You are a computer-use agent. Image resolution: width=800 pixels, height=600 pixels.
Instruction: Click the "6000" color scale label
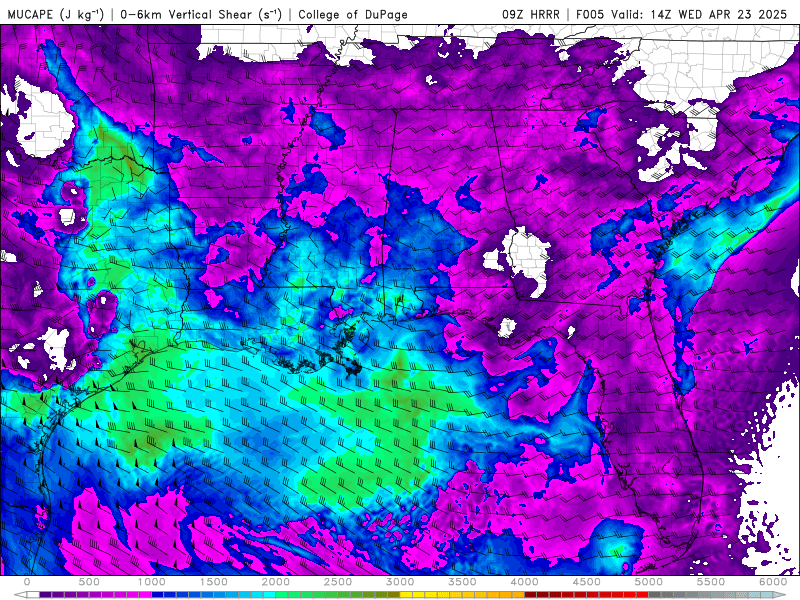(773, 582)
